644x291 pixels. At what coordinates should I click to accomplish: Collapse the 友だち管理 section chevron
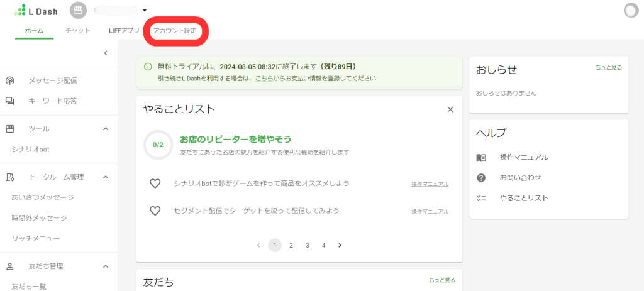point(106,266)
